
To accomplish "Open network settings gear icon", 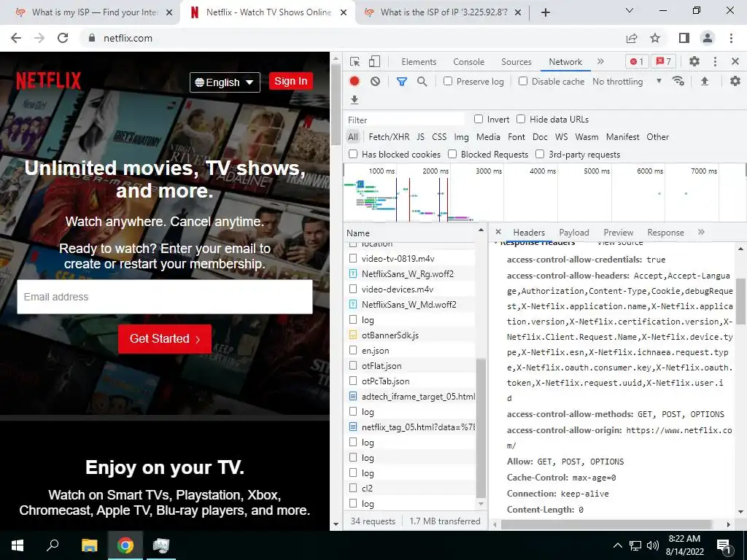I will click(735, 82).
